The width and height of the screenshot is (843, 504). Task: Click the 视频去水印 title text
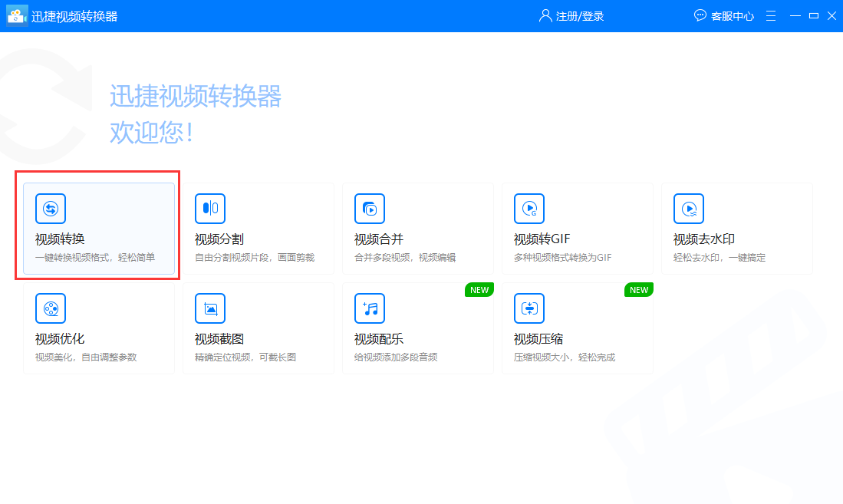704,239
